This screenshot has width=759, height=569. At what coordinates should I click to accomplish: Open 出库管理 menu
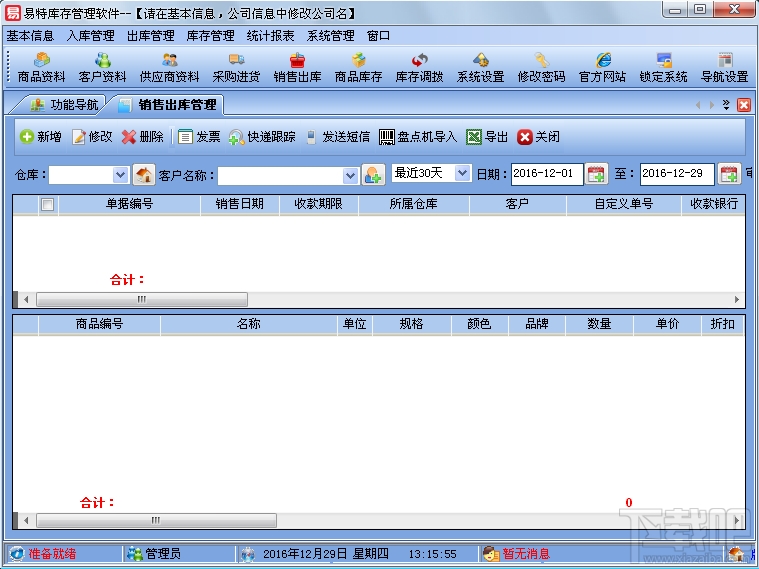[151, 36]
